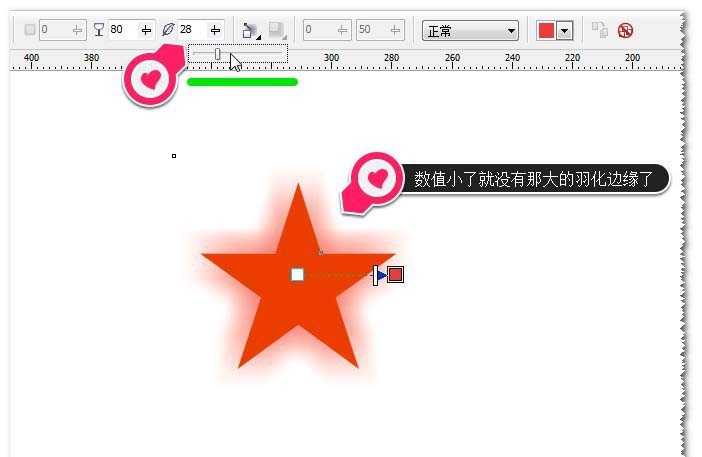Click the shadow fade field showing 0
702x457 pixels.
point(318,30)
